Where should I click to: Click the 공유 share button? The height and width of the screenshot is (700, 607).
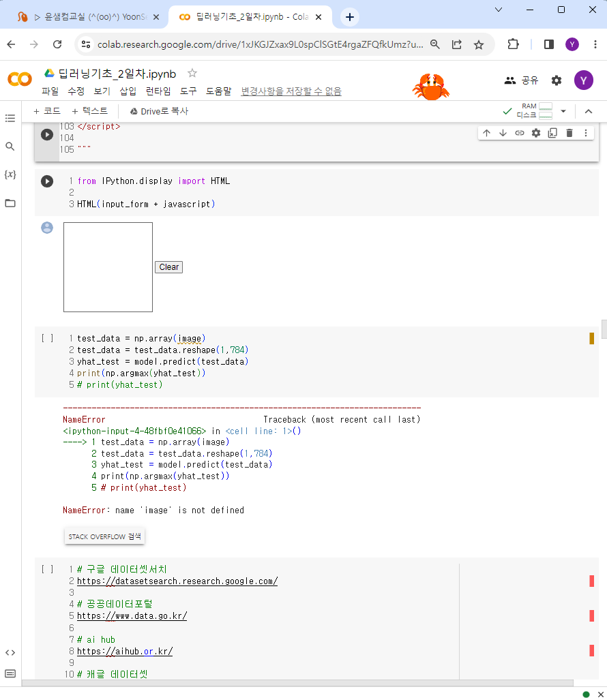click(x=521, y=80)
